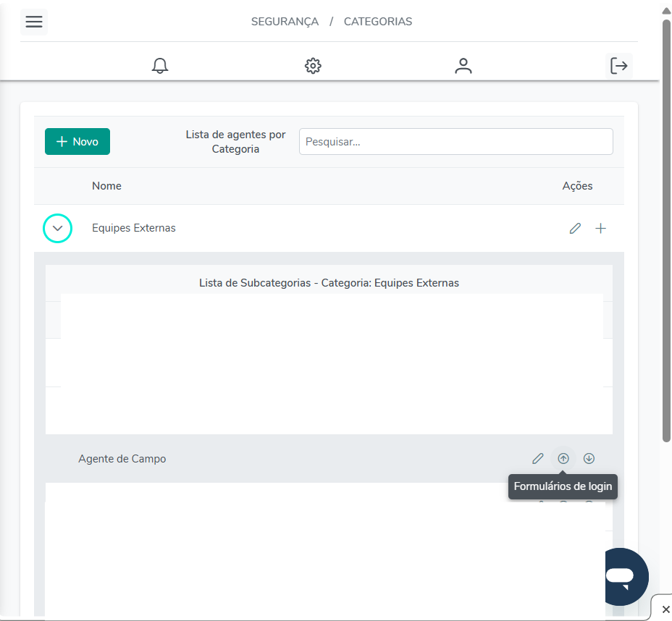The height and width of the screenshot is (621, 672).
Task: Open the user profile icon
Action: [463, 66]
